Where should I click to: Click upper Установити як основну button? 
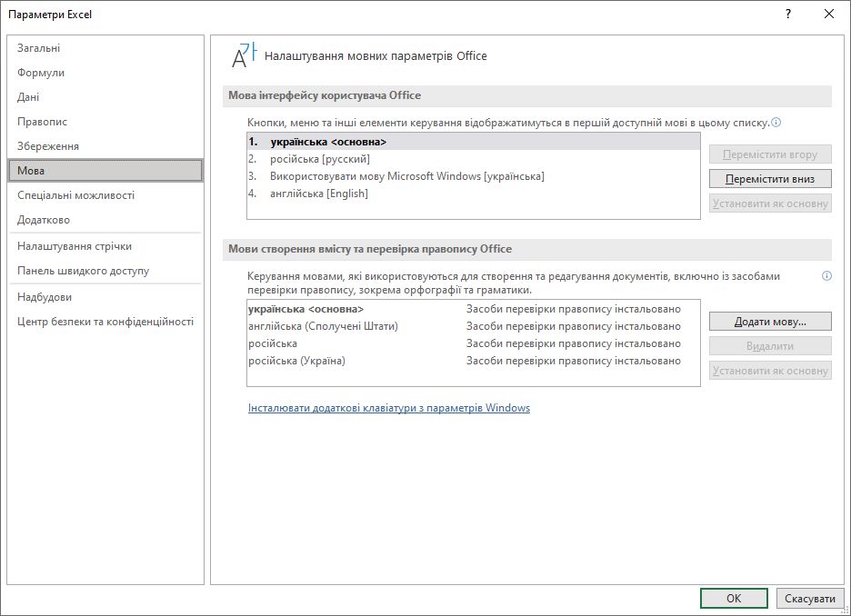pyautogui.click(x=770, y=204)
